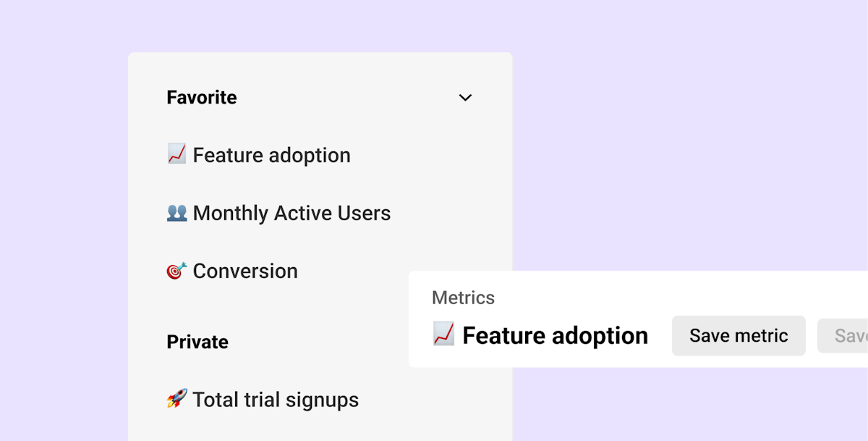
Task: Click chart icon beside sidebar Feature adoption
Action: click(x=176, y=154)
